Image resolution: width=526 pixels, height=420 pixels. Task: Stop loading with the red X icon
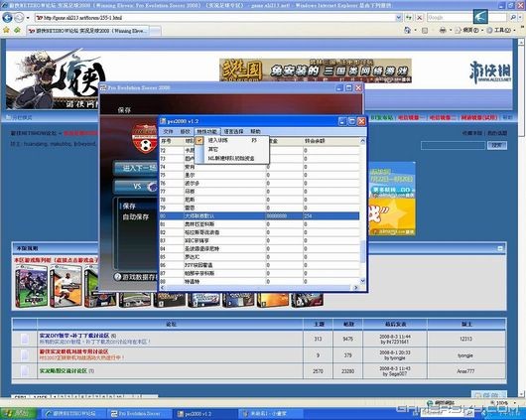coord(420,18)
